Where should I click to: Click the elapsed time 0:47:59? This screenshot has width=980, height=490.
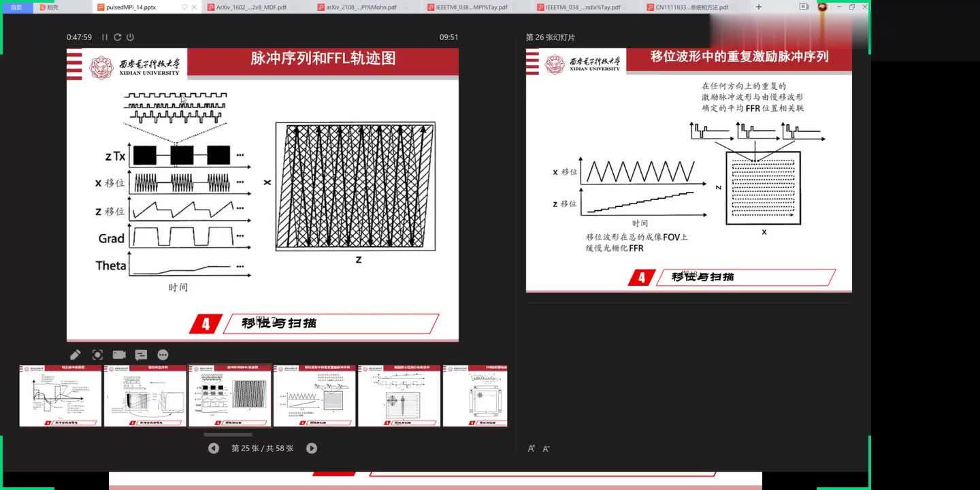pyautogui.click(x=79, y=37)
